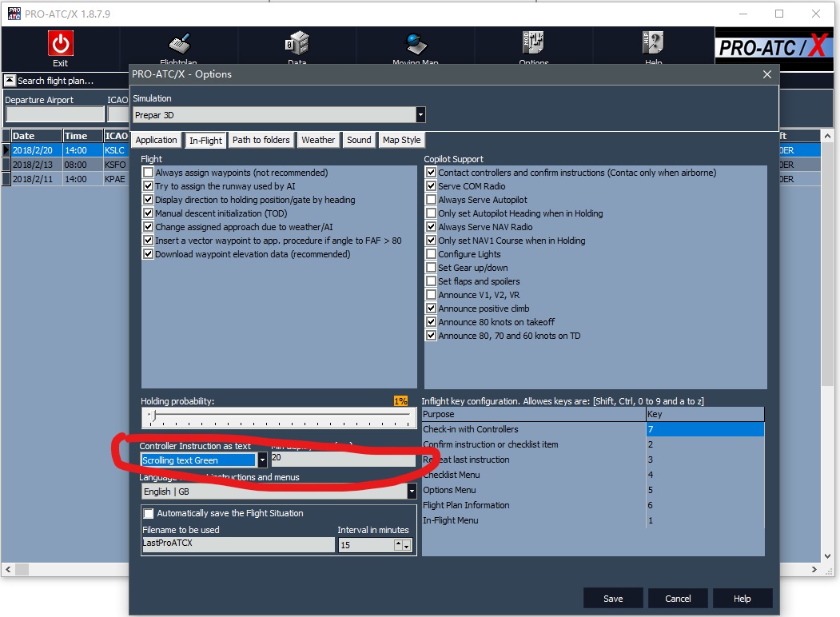Screen dimensions: 840x617
Task: Open the Moving Map globe icon
Action: pos(416,44)
